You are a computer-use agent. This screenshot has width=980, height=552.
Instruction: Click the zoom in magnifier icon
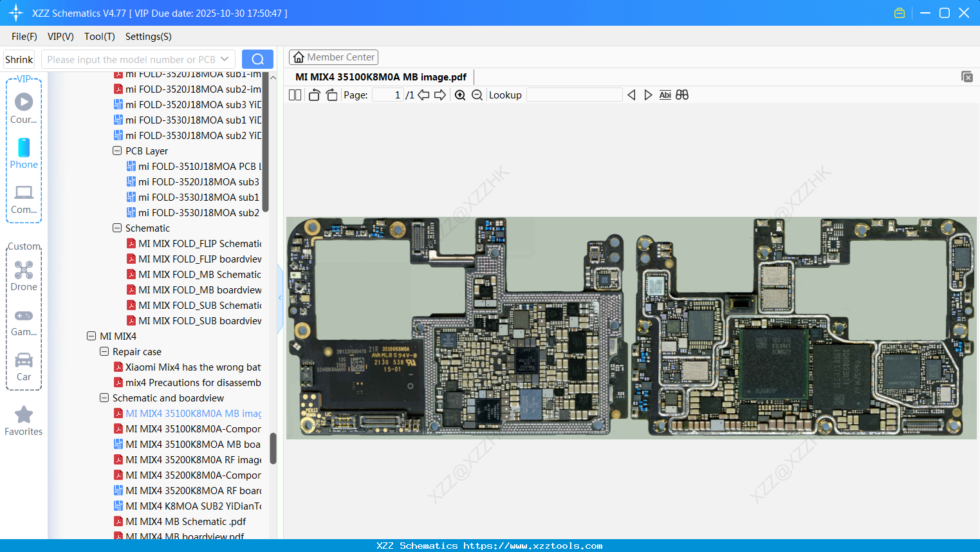tap(460, 95)
